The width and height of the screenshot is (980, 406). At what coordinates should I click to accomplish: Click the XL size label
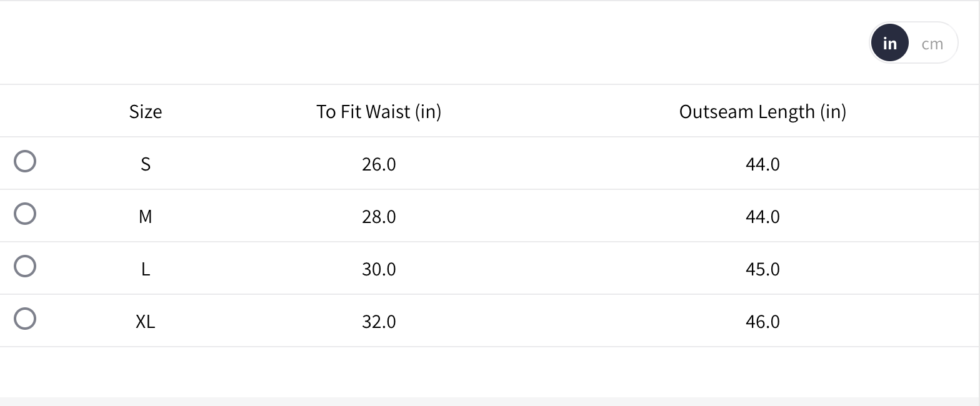[x=146, y=322]
